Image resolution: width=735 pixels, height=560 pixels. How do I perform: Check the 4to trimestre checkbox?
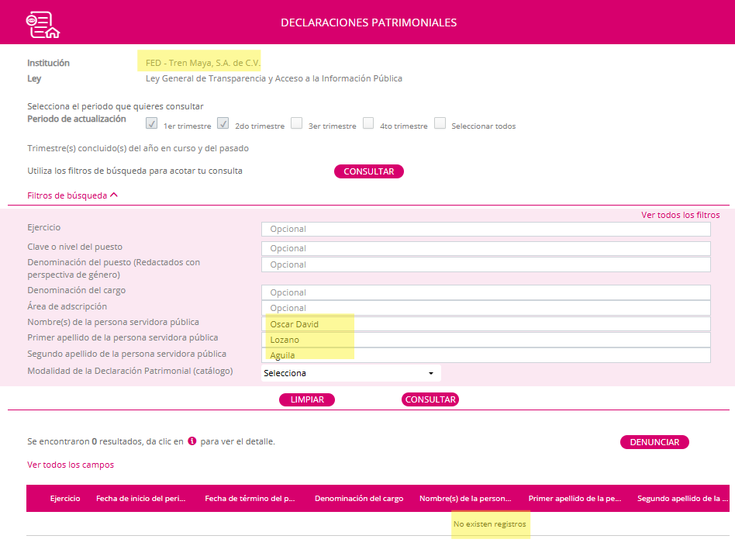pyautogui.click(x=368, y=123)
